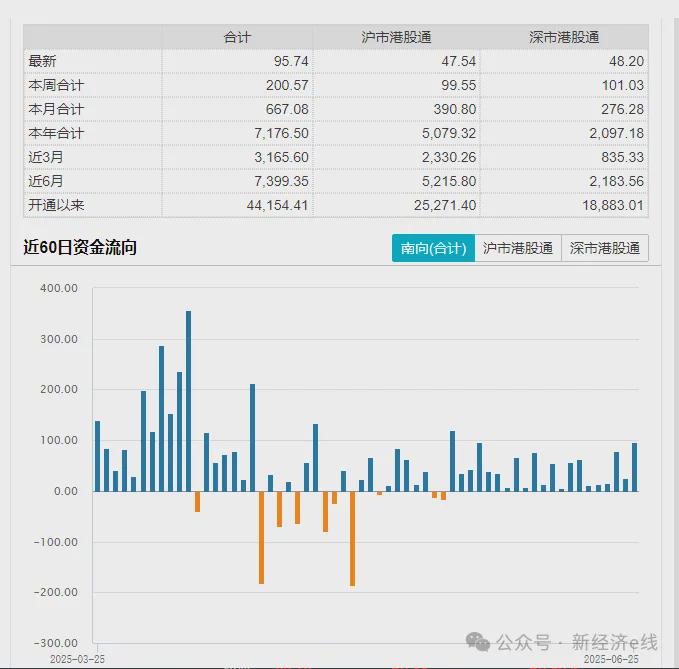Click the value 99.55 in the table
This screenshot has height=669, width=679.
(x=459, y=85)
